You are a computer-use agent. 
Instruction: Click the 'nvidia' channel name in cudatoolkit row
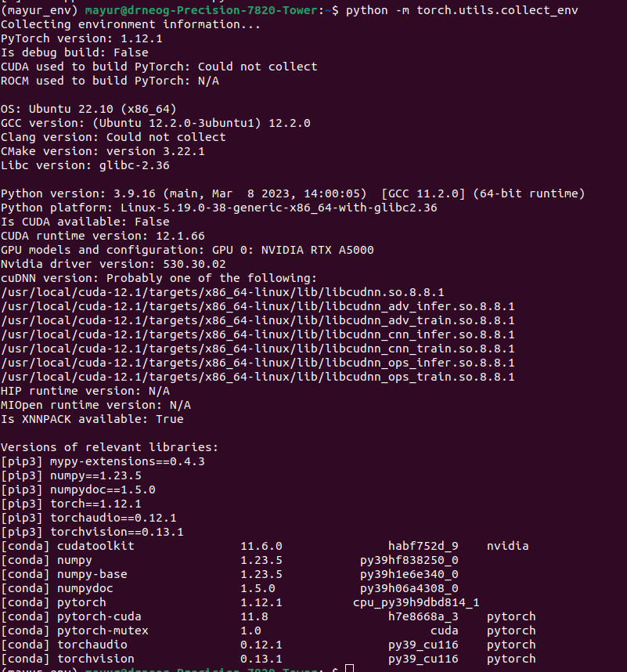coord(507,546)
